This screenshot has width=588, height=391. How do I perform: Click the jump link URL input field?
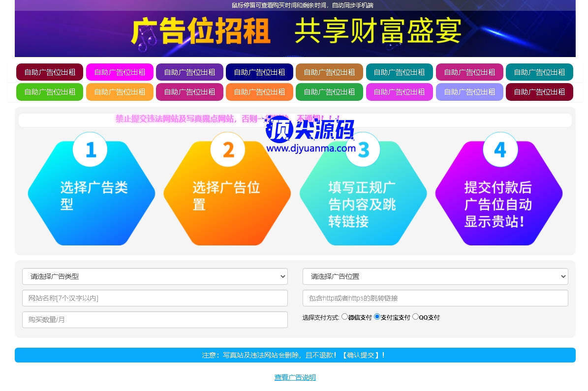pos(435,298)
